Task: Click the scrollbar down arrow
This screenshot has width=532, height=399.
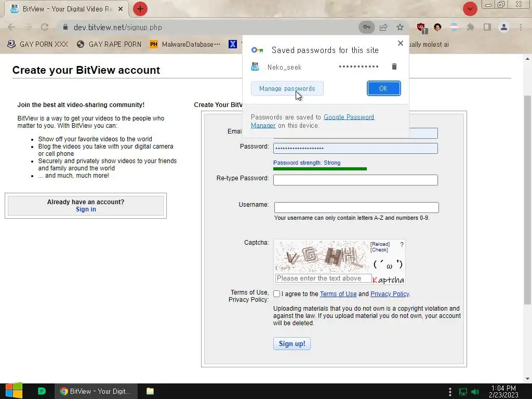Action: click(x=527, y=378)
